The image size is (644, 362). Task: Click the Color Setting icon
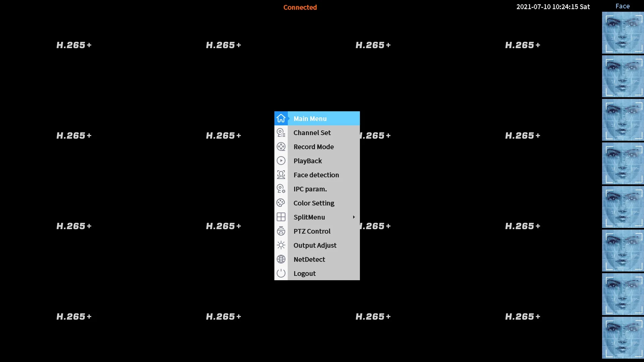281,202
